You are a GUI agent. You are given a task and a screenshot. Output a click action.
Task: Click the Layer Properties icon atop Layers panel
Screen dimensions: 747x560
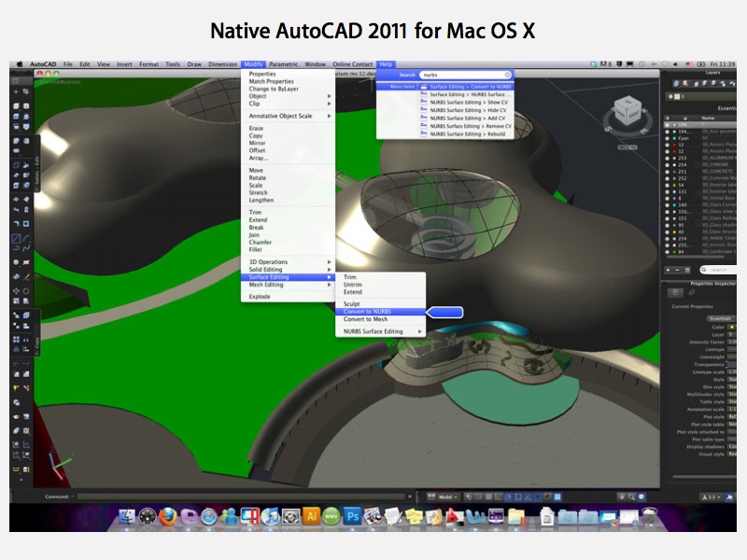pyautogui.click(x=678, y=82)
